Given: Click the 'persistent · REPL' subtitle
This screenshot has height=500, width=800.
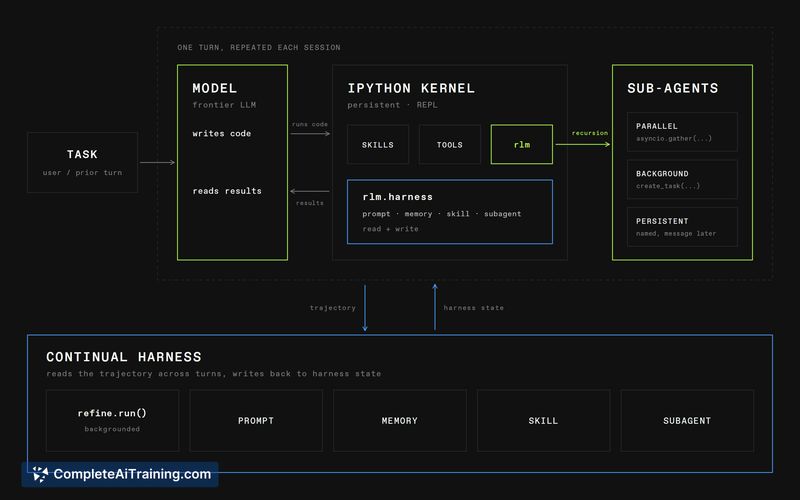Looking at the screenshot, I should [392, 105].
